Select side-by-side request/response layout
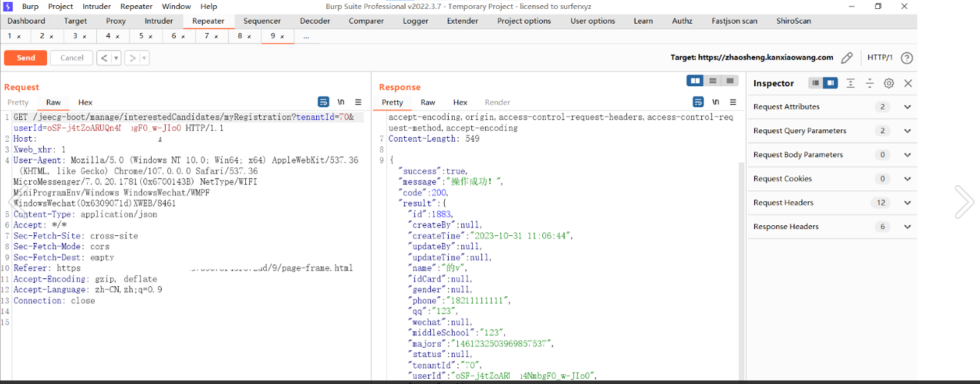980x384 pixels. click(x=695, y=81)
